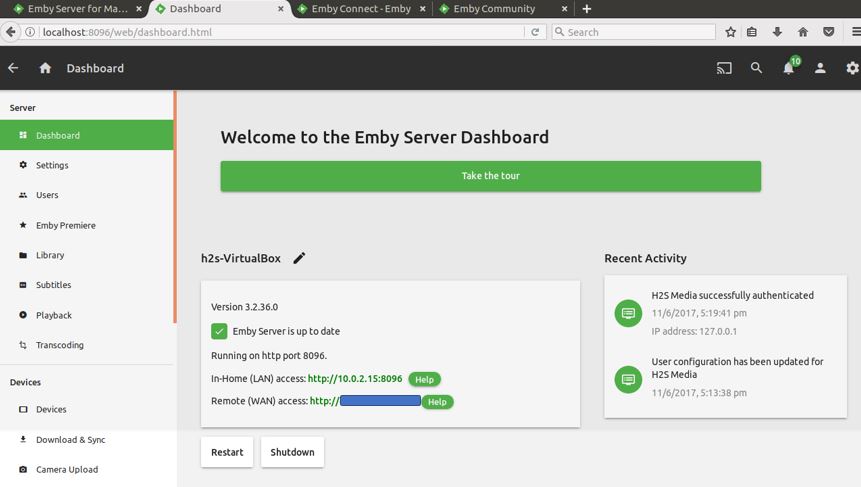Open notifications bell with 10 badge
This screenshot has height=487, width=861.
[x=790, y=66]
